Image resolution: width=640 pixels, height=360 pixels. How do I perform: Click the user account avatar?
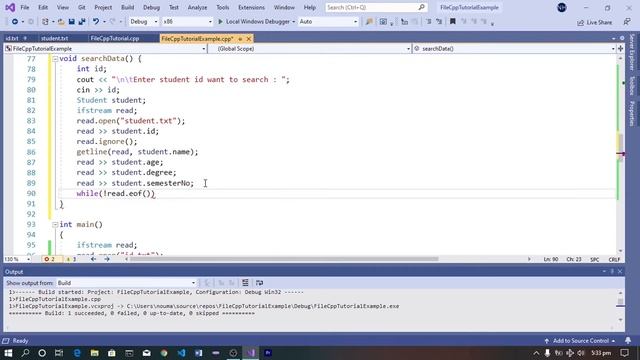pos(562,7)
